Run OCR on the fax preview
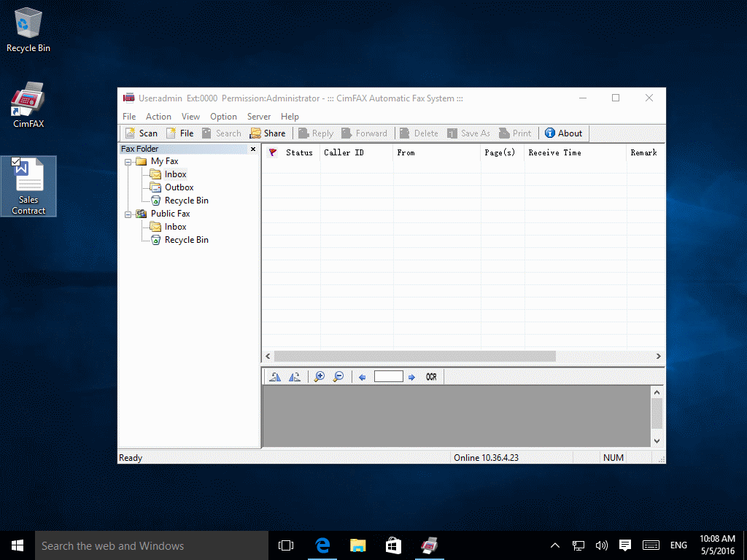Viewport: 747px width, 560px height. 431,377
